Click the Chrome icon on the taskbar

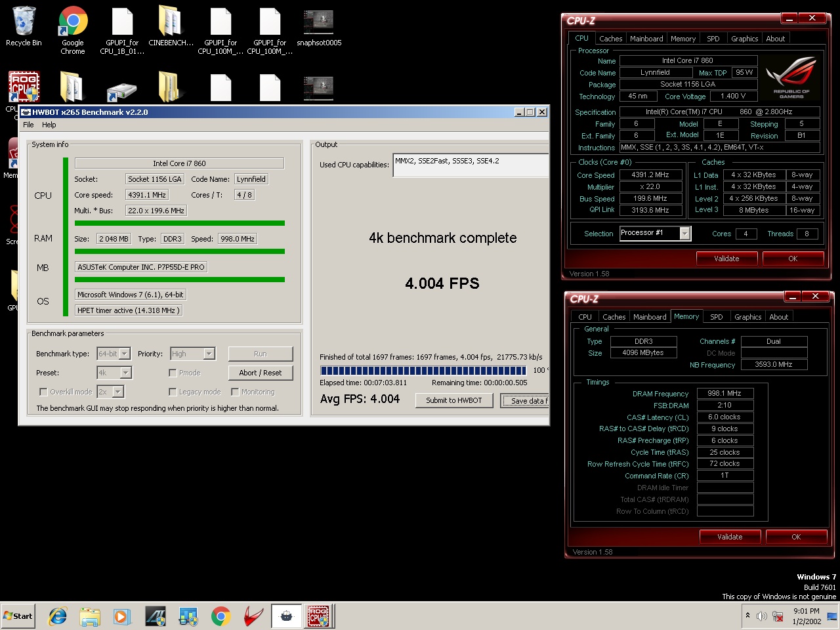220,616
